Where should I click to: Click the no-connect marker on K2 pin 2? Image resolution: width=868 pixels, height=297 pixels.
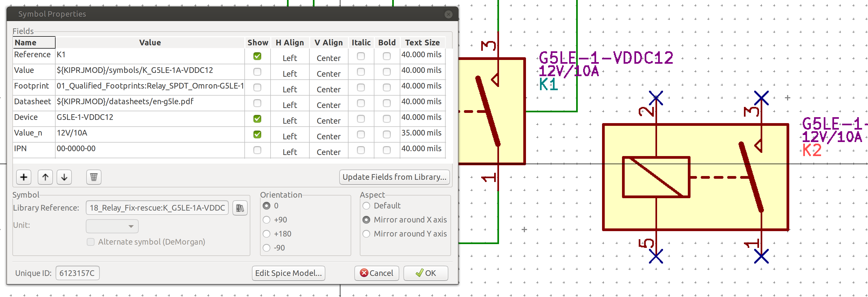(x=656, y=98)
